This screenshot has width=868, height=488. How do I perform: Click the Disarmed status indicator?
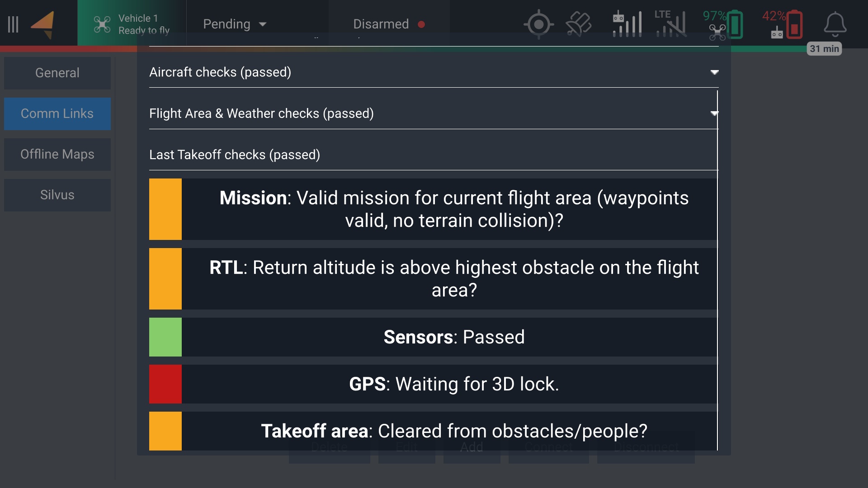(x=388, y=24)
